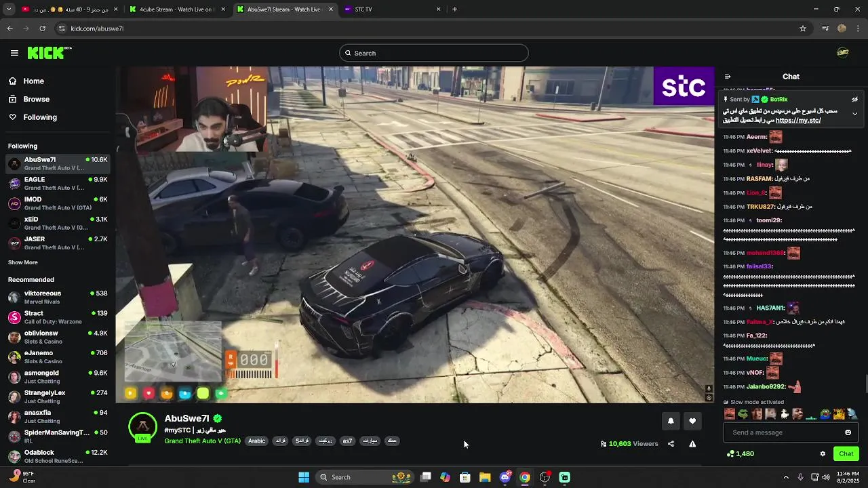Open browser profile menu avatar

(x=842, y=28)
